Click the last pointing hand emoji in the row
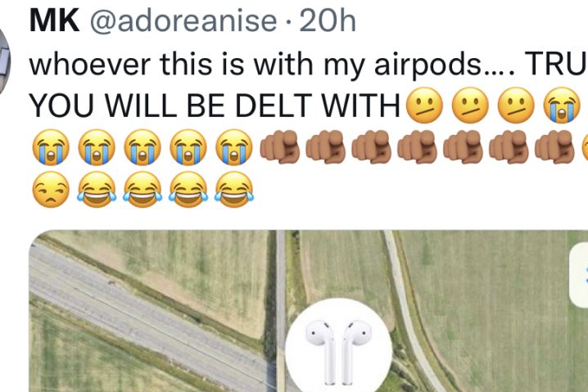The height and width of the screenshot is (392, 588). click(554, 147)
